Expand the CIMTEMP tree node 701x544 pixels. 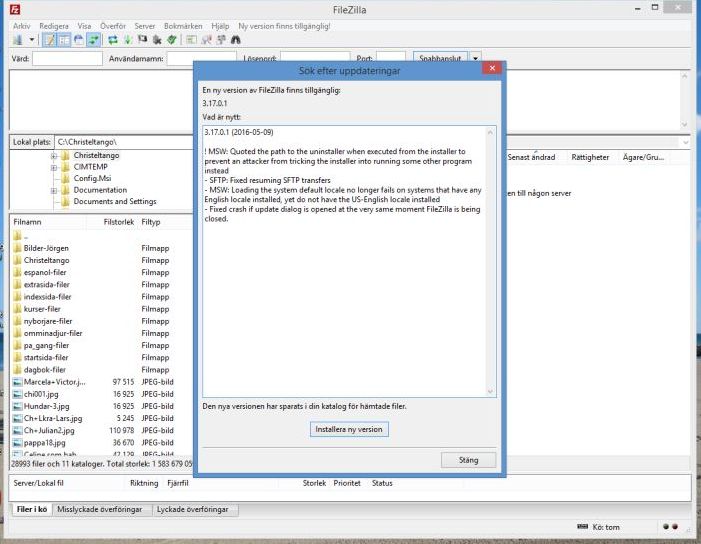[x=54, y=168]
